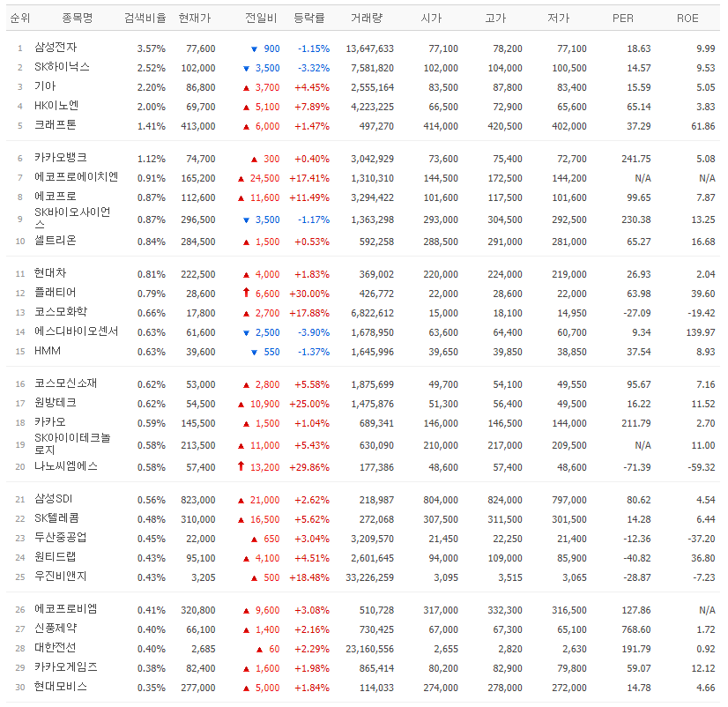Open the 코스모신소재 stock link
The height and width of the screenshot is (707, 728).
click(x=65, y=383)
